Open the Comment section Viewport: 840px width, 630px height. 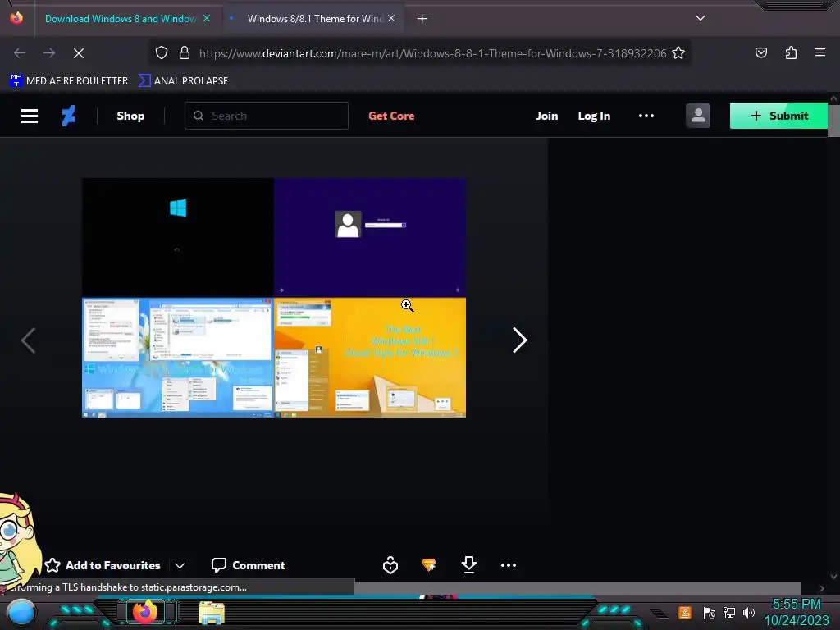click(248, 565)
